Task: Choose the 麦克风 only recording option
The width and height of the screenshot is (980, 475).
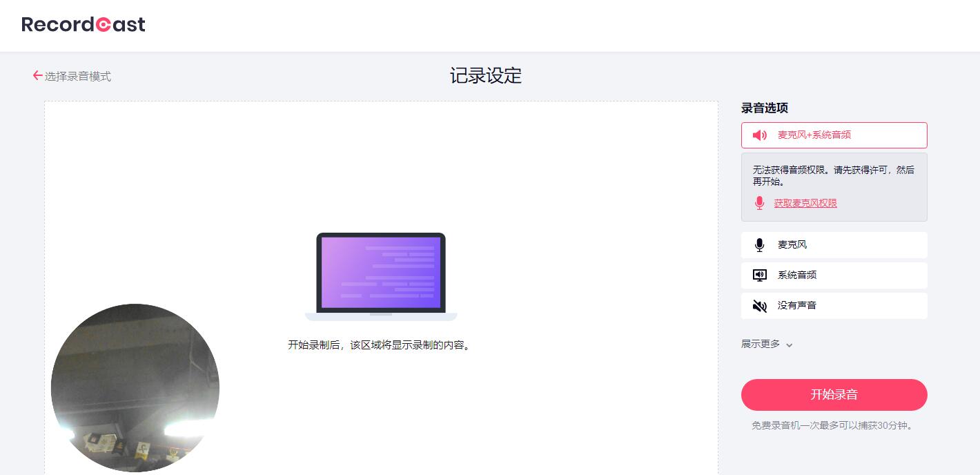Action: [x=792, y=245]
